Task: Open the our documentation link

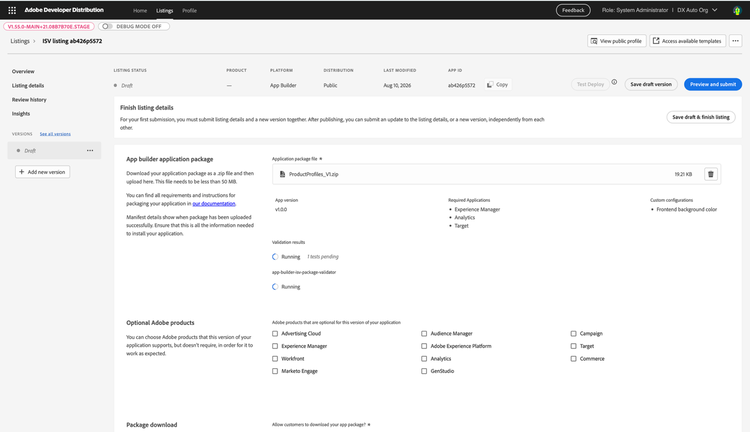Action: coord(214,204)
